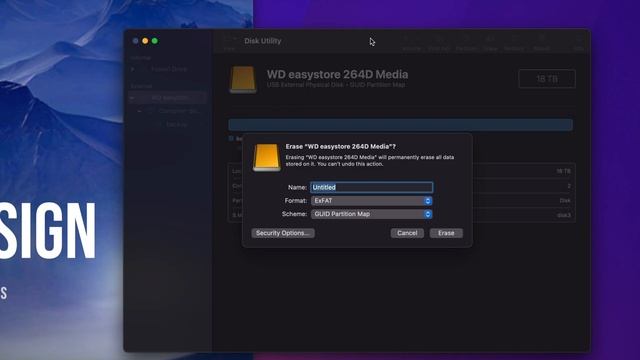Image resolution: width=640 pixels, height=360 pixels.
Task: Click the Volume toolbar button
Action: (411, 43)
